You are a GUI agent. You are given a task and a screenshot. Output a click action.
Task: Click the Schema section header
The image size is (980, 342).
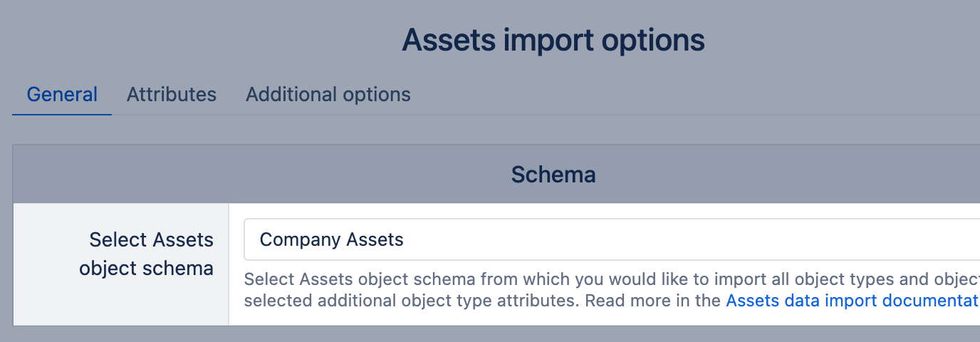[x=553, y=174]
